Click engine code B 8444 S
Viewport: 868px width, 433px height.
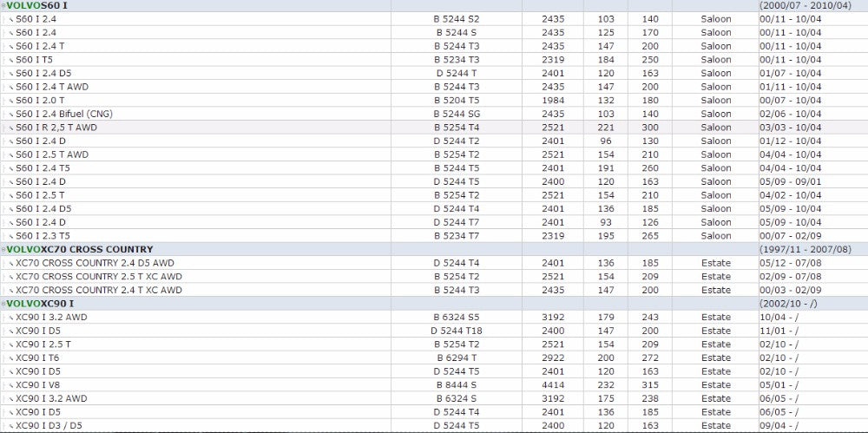[457, 385]
